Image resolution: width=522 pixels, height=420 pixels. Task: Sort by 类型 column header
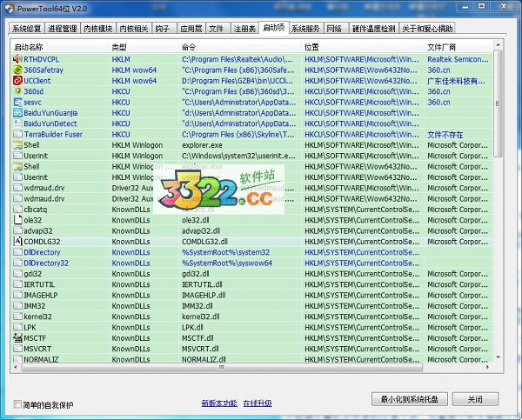tap(144, 47)
